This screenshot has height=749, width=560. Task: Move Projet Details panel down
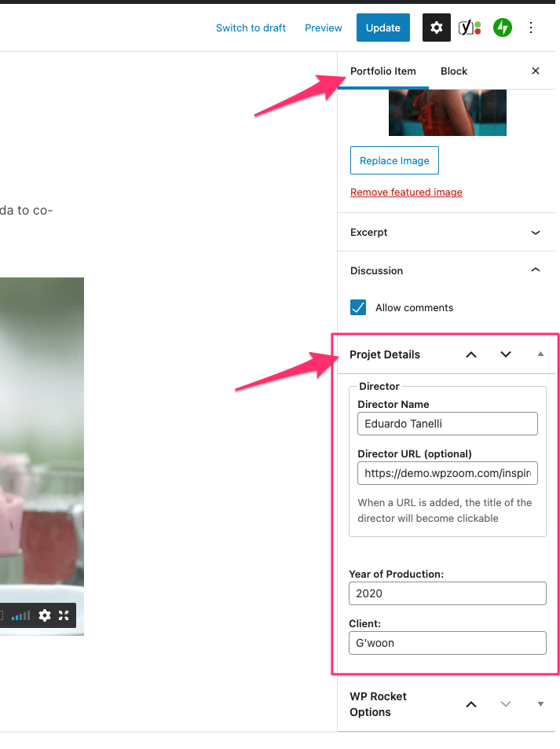click(x=506, y=354)
